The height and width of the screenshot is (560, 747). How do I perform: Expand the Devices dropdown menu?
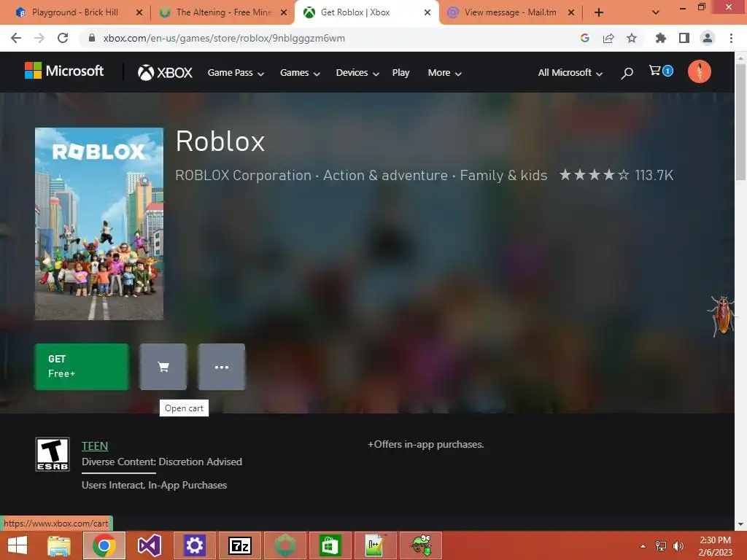[357, 73]
